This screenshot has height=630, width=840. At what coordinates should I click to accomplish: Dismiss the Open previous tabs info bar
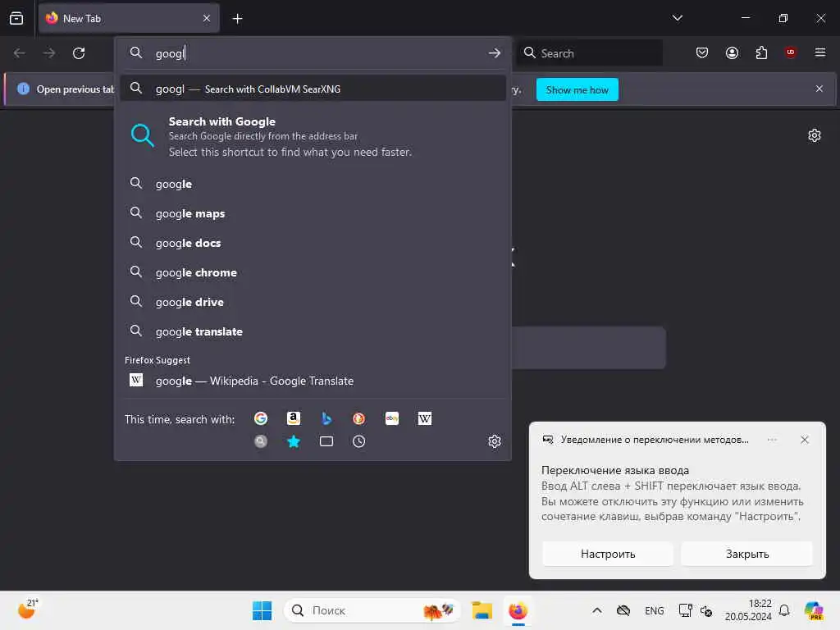819,89
